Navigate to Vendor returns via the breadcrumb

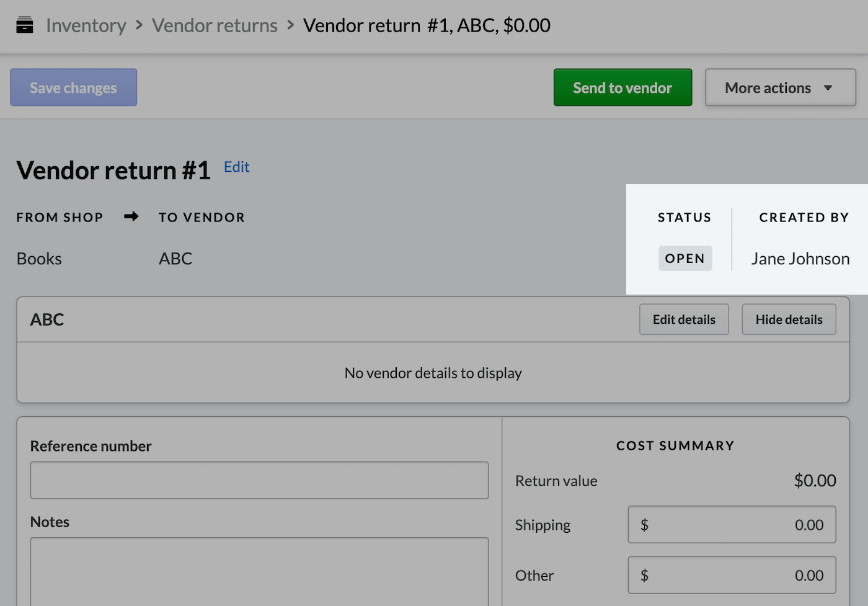tap(215, 25)
